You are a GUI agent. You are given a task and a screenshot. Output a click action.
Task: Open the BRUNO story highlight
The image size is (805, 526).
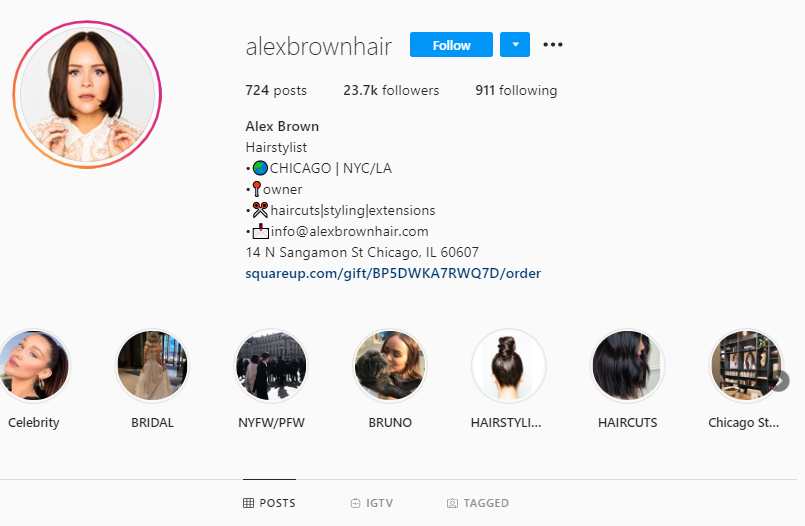pyautogui.click(x=390, y=366)
